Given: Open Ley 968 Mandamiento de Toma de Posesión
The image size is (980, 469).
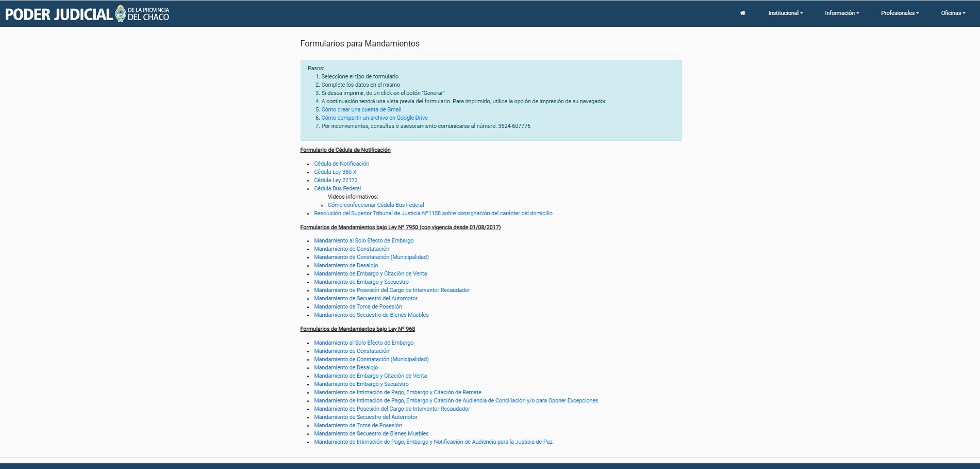Looking at the screenshot, I should pyautogui.click(x=358, y=425).
